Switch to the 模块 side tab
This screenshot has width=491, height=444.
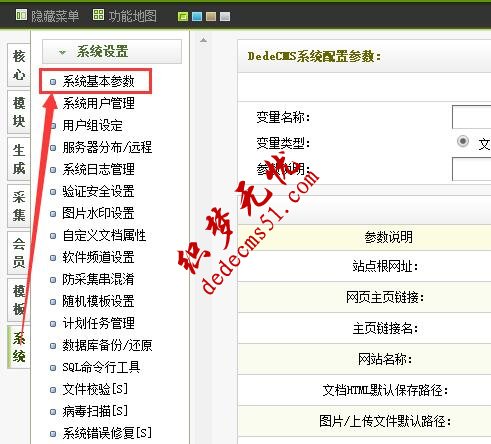[x=19, y=112]
